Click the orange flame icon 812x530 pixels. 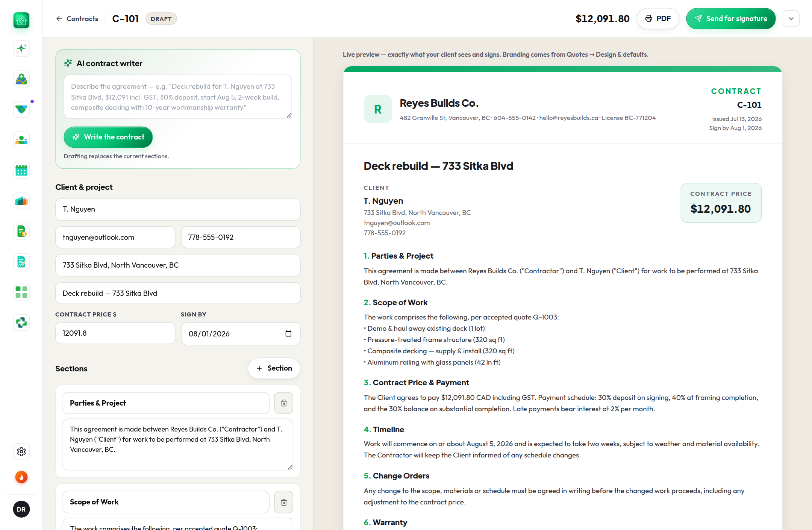tap(21, 477)
